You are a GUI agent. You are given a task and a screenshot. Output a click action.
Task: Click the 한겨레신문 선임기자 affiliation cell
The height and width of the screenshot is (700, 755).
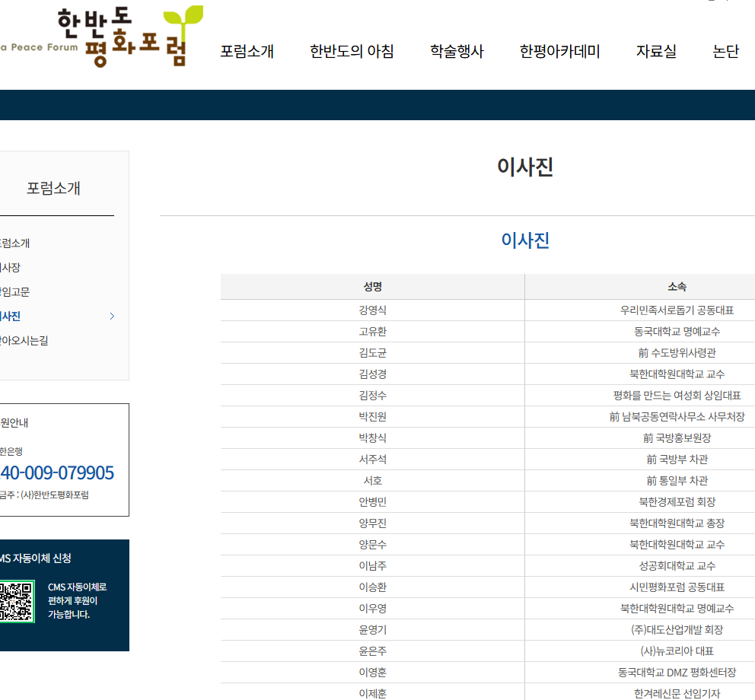coord(677,694)
